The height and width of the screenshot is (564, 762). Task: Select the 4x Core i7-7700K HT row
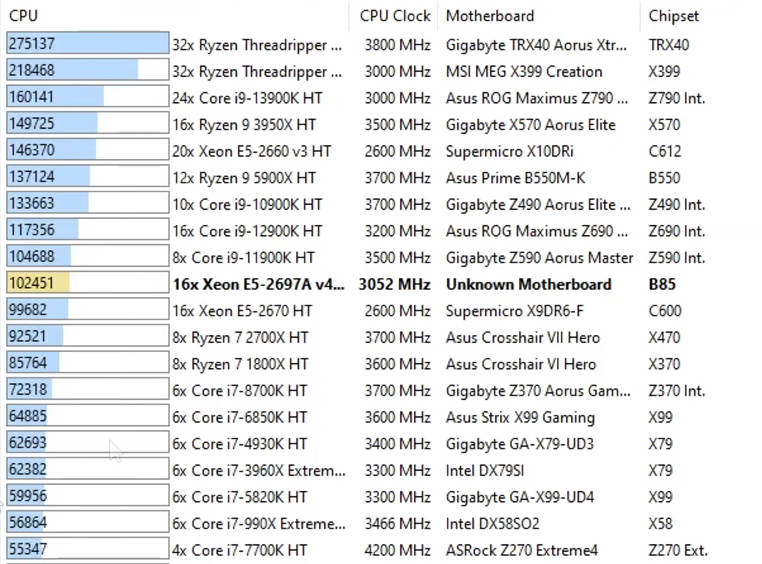click(x=239, y=550)
